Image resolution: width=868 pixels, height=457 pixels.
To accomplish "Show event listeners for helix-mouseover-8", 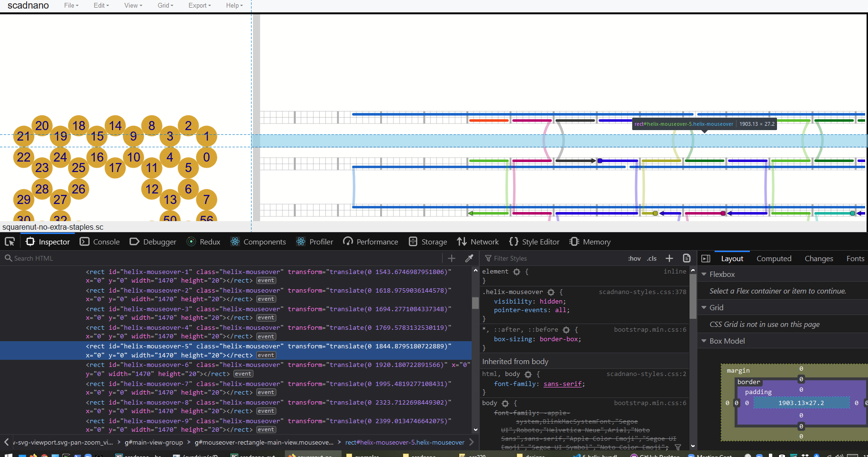I will [x=266, y=411].
